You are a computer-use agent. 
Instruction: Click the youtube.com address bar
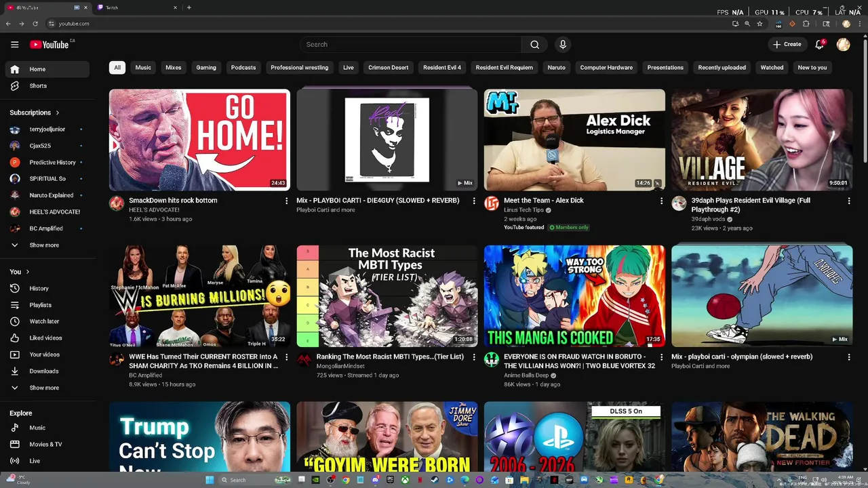(387, 24)
